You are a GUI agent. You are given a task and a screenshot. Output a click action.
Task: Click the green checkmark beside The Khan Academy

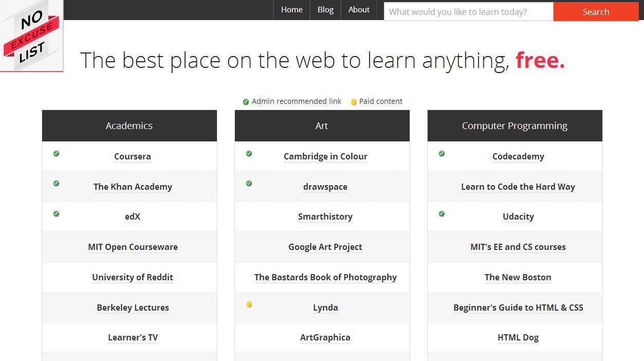57,184
